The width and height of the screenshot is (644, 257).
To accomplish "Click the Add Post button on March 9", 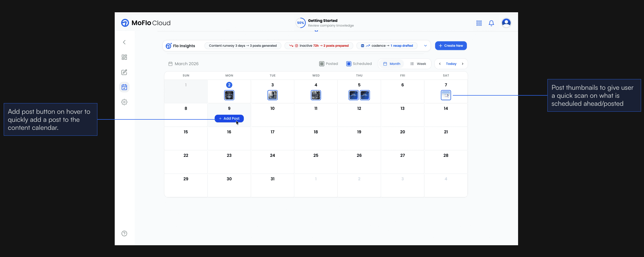I will pos(229,118).
